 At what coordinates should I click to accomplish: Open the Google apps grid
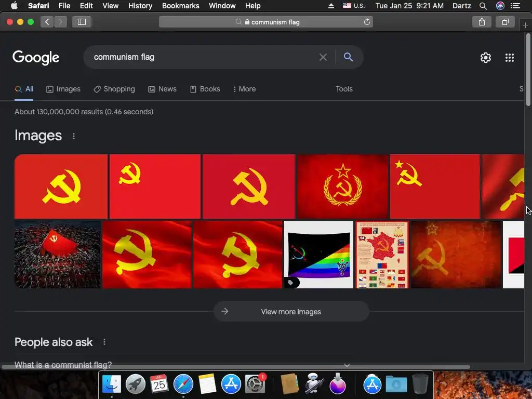(510, 58)
